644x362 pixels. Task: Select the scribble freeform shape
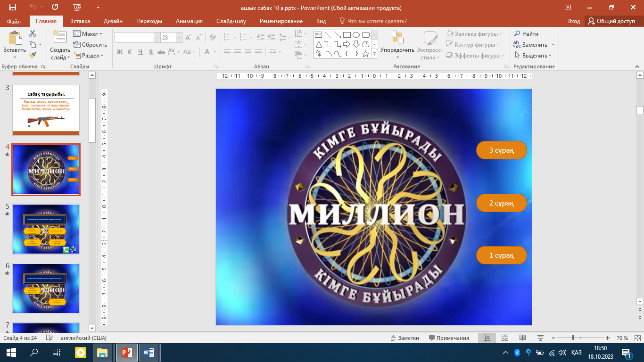coord(318,54)
